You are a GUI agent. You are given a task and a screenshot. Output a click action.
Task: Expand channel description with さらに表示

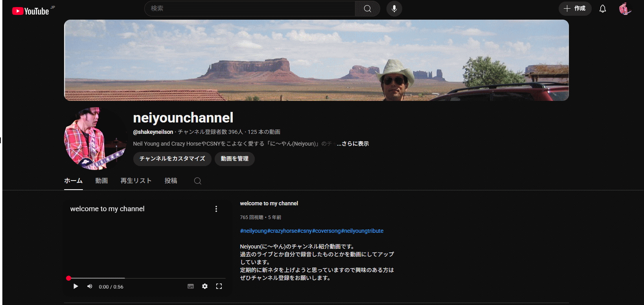[x=353, y=144]
